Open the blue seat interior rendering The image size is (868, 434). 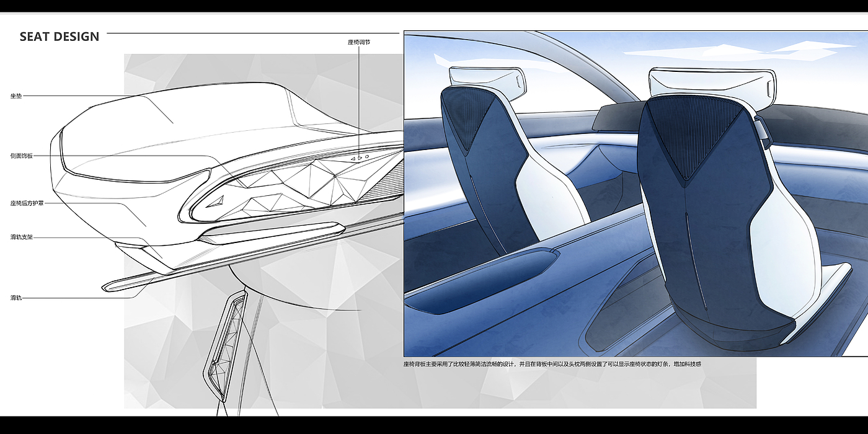635,193
